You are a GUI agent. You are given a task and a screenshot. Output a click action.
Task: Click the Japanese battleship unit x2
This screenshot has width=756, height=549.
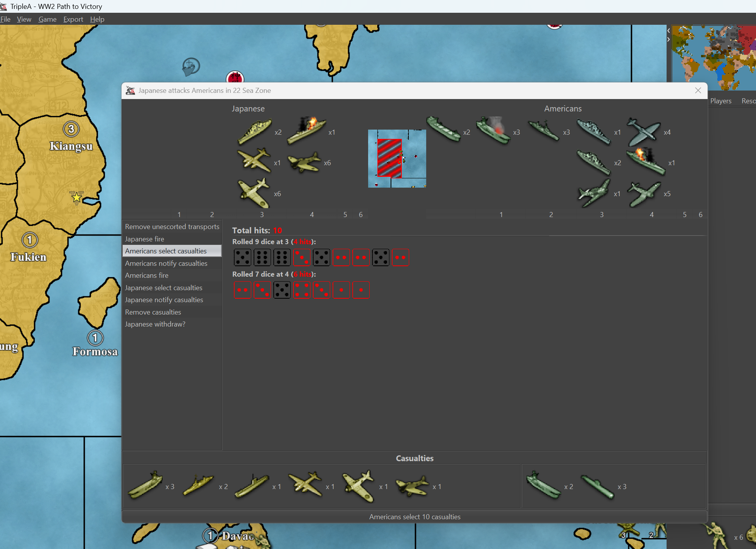click(254, 132)
